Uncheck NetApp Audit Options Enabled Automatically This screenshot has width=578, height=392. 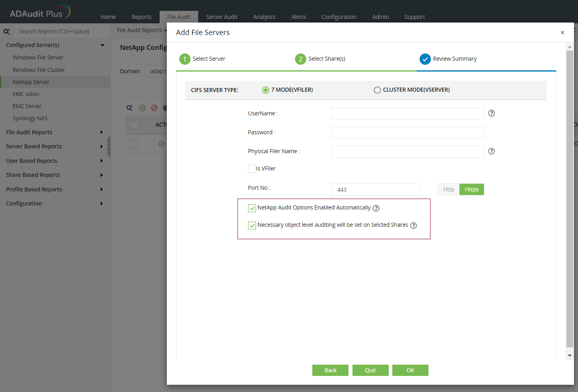[x=252, y=208]
